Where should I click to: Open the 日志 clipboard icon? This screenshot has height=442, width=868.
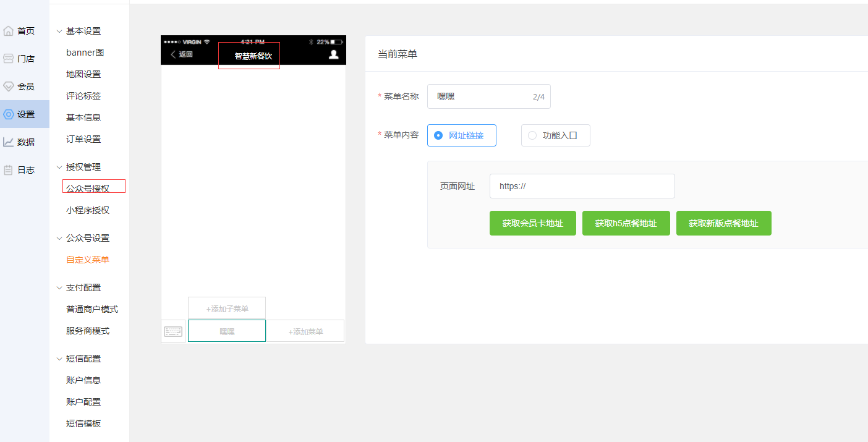pos(9,170)
